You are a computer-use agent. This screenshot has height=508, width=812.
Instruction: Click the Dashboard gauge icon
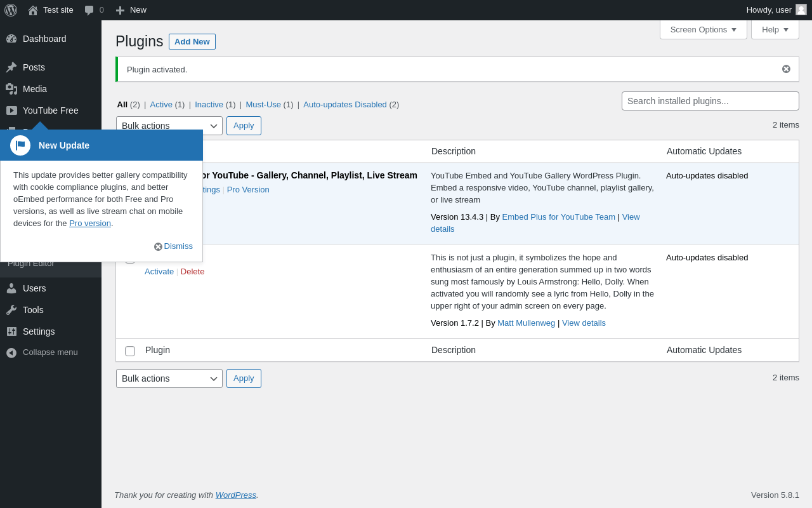click(11, 39)
